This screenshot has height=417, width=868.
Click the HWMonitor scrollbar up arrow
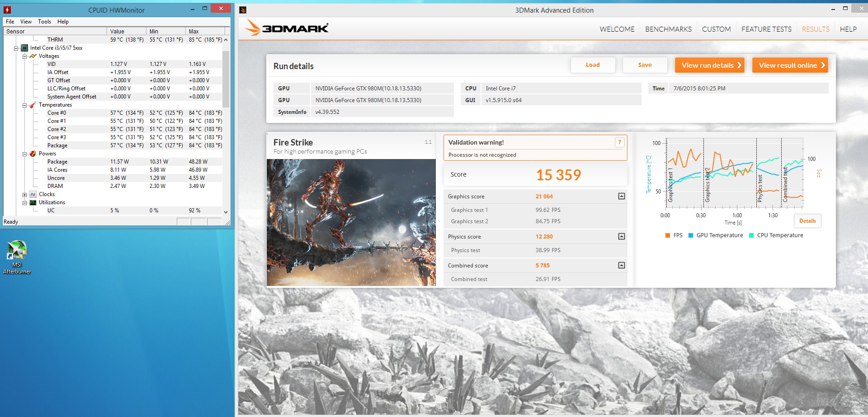coord(226,40)
